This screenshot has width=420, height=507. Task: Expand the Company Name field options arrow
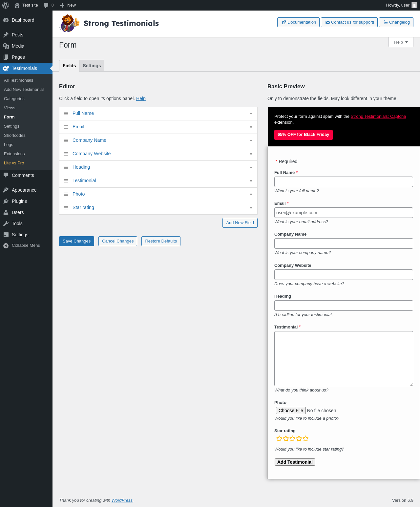pos(251,141)
